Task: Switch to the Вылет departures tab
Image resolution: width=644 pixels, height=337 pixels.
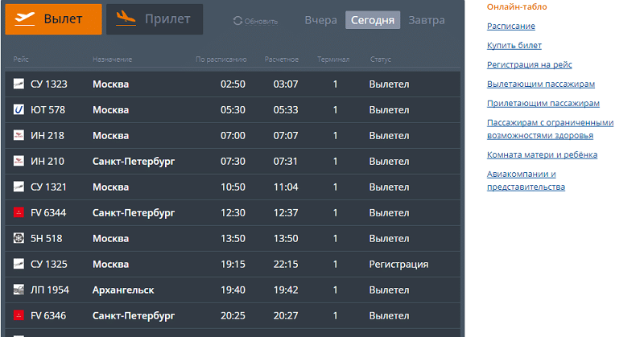Action: (53, 18)
